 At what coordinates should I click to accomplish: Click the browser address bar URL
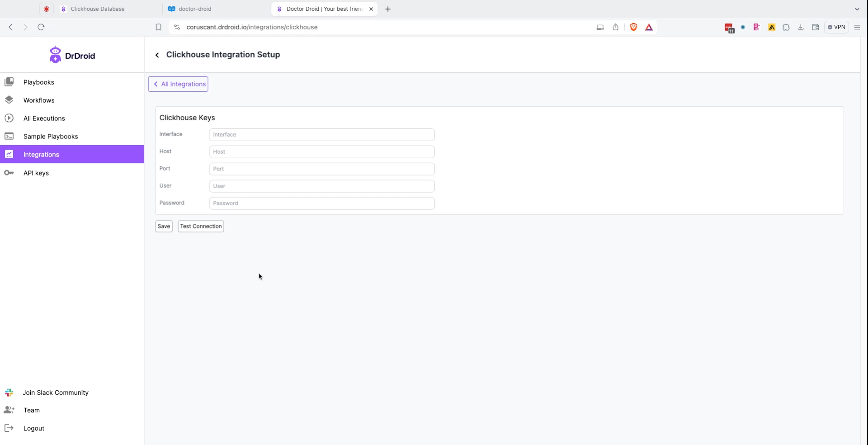click(252, 27)
